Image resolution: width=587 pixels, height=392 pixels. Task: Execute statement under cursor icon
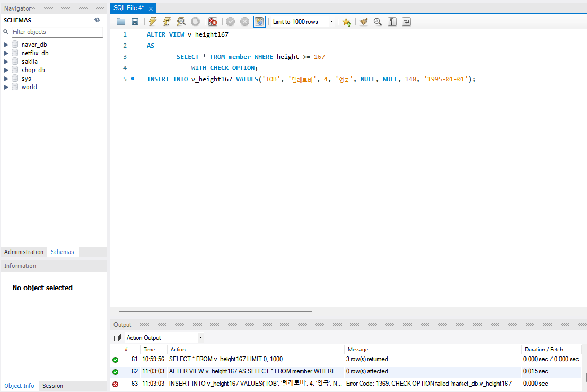pos(167,21)
